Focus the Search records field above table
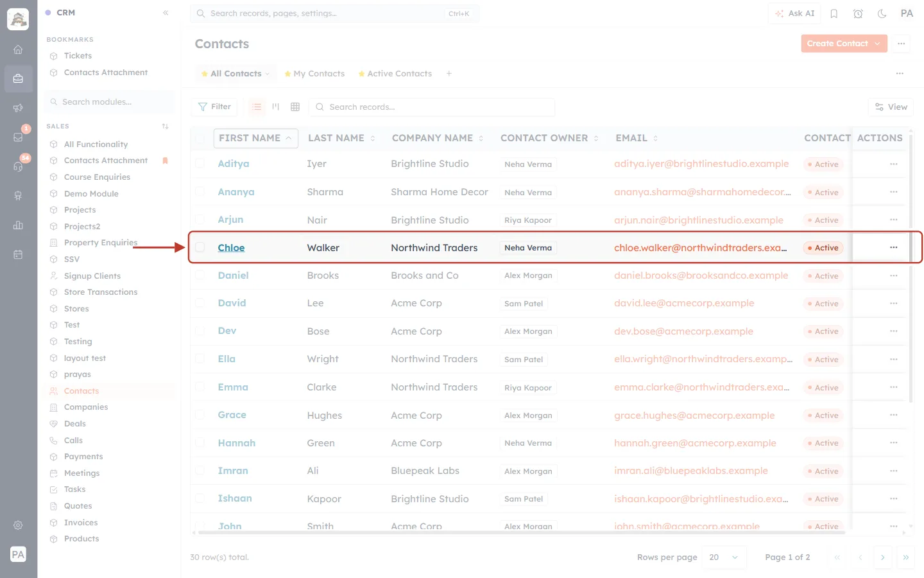The width and height of the screenshot is (924, 578). tap(432, 107)
